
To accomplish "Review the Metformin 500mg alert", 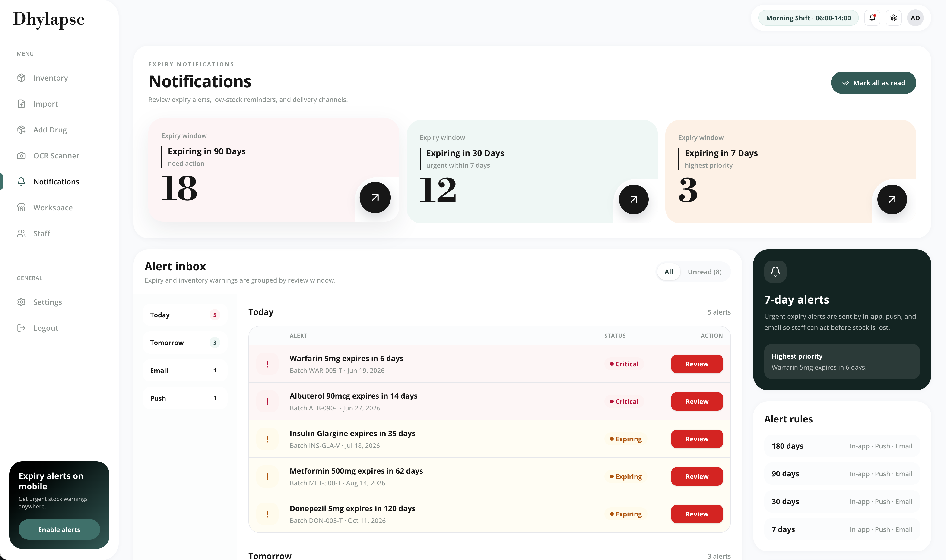I will [697, 477].
